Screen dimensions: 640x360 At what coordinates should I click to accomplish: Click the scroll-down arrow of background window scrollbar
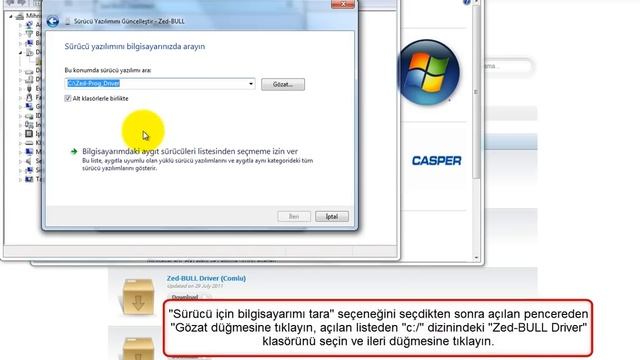(x=476, y=258)
